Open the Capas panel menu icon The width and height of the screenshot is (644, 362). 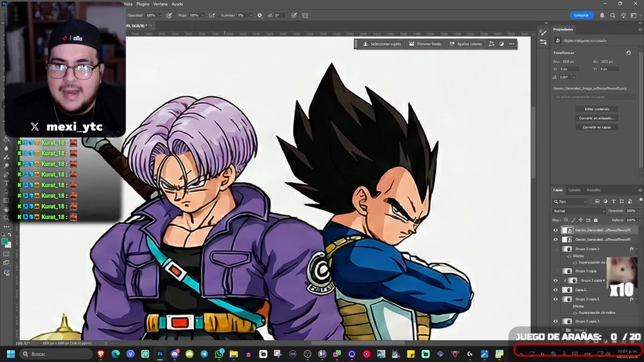click(x=640, y=190)
